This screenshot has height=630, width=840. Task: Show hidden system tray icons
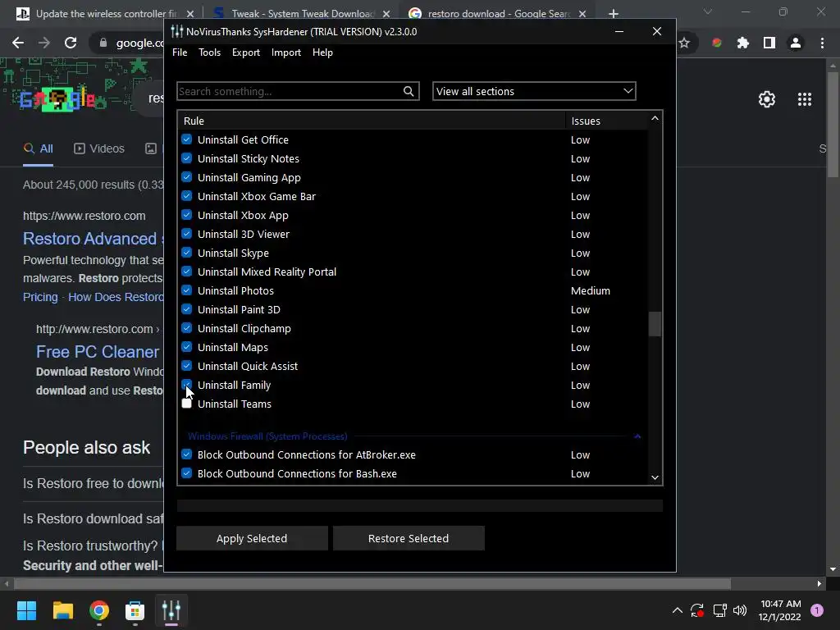pos(677,610)
